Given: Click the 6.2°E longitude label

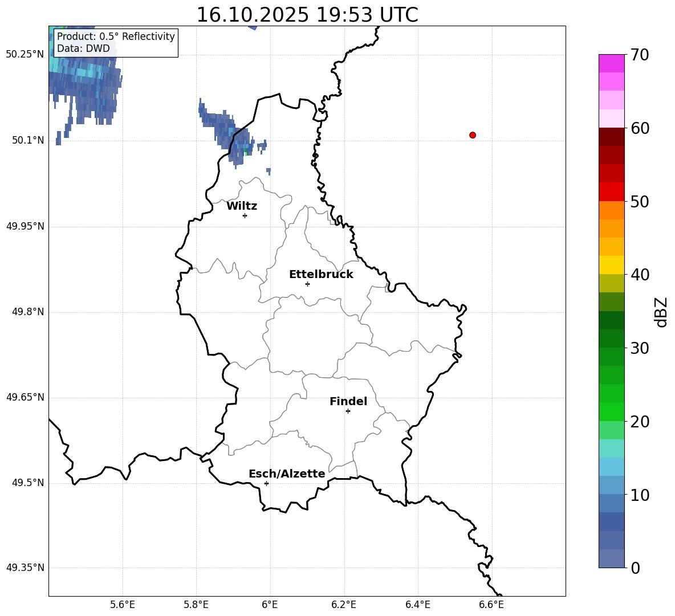Looking at the screenshot, I should (344, 605).
